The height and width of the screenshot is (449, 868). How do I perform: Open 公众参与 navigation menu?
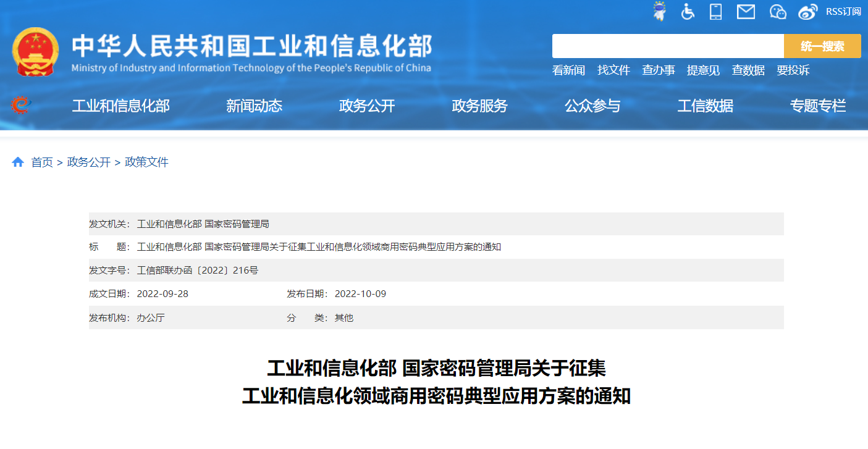pos(592,106)
